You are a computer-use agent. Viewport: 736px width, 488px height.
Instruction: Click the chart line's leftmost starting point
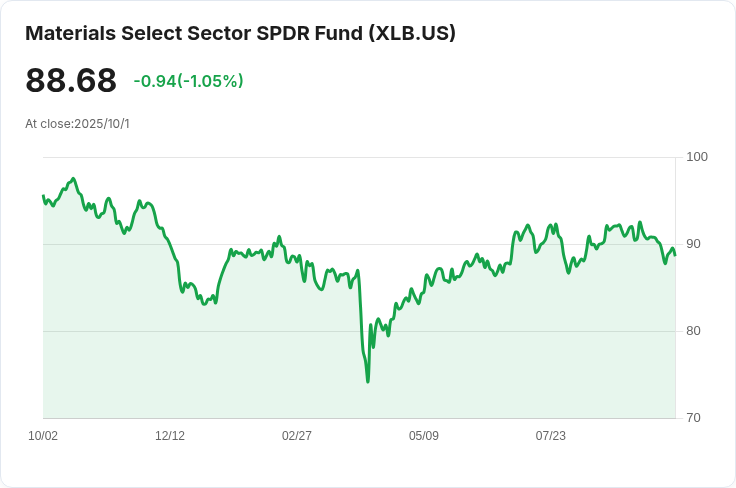(44, 196)
